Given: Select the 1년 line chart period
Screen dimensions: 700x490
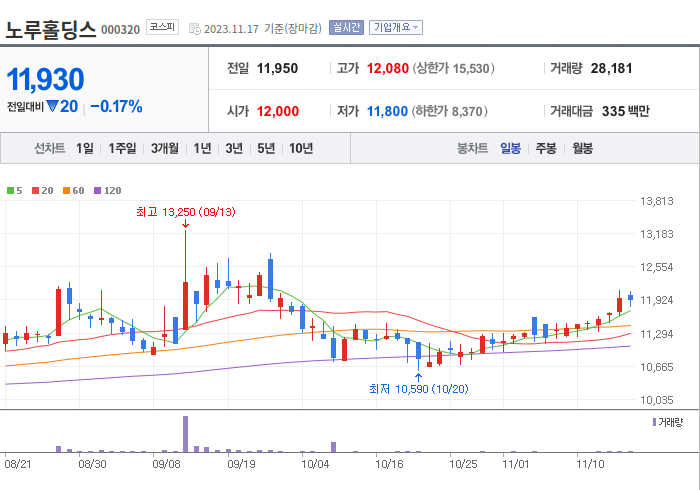Looking at the screenshot, I should tap(202, 148).
